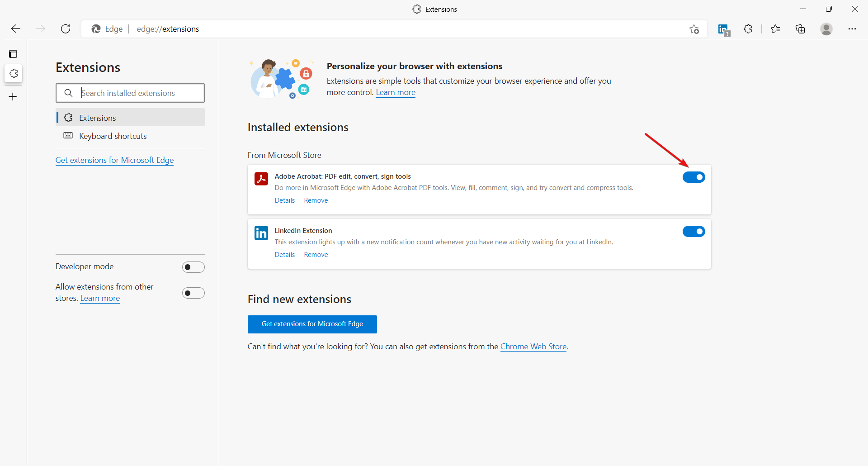Open the Extensions puzzle icon in toolbar
The height and width of the screenshot is (466, 868).
click(x=748, y=29)
